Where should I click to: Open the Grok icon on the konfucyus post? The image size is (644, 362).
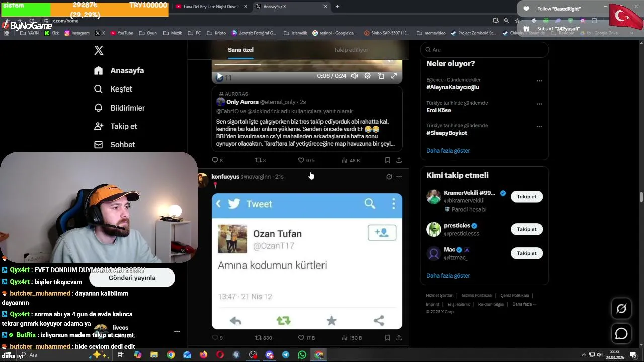(x=389, y=177)
